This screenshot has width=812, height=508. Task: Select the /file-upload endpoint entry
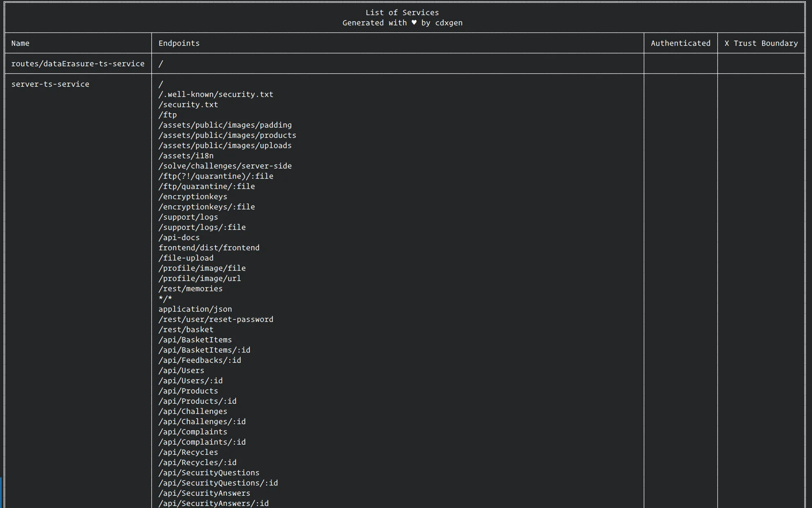[x=186, y=258]
